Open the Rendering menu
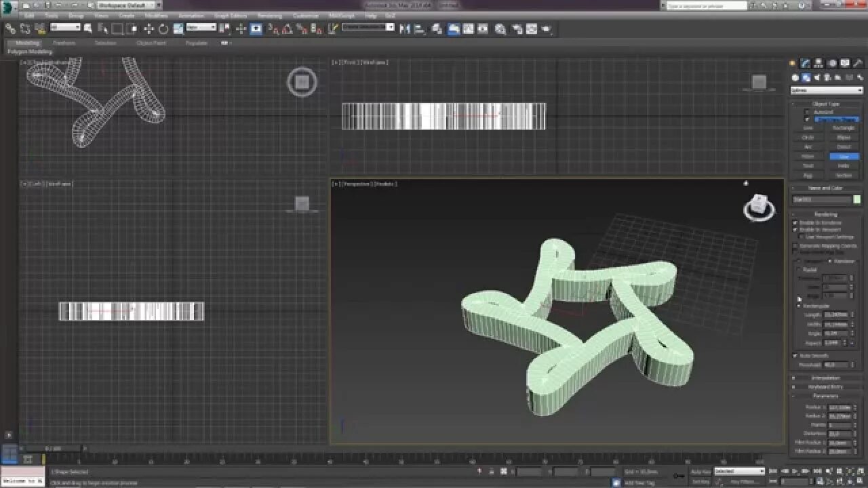 (x=269, y=16)
